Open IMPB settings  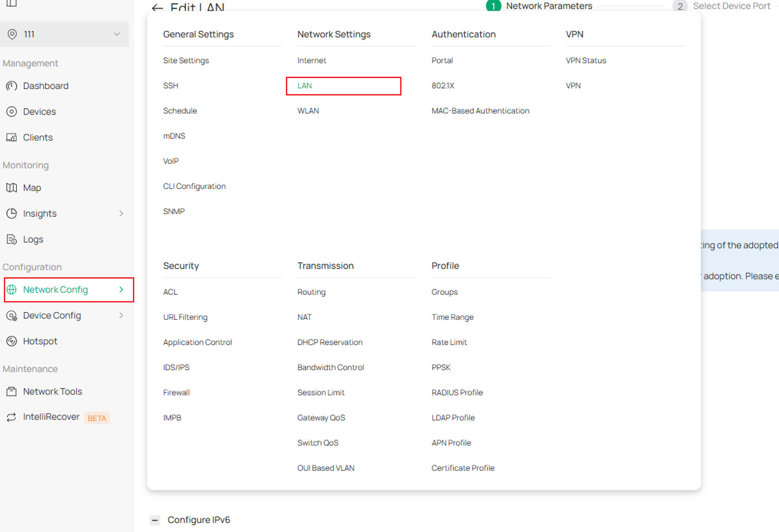(172, 418)
